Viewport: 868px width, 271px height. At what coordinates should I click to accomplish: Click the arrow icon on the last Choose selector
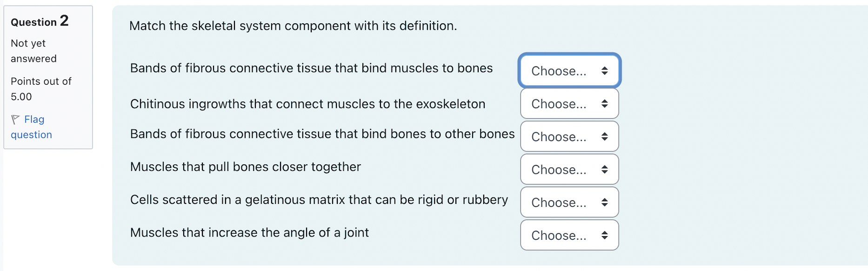click(605, 235)
